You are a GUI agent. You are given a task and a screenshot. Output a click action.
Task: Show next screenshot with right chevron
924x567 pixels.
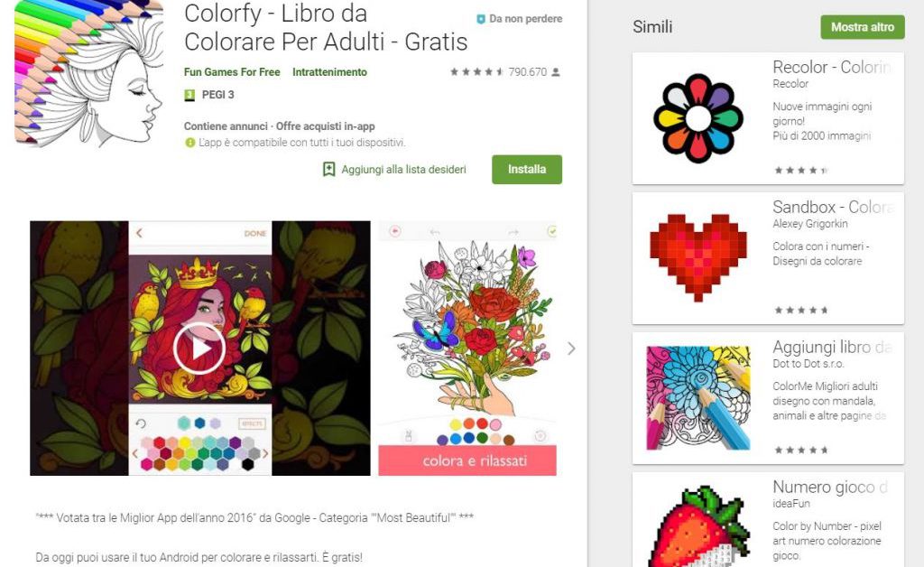coord(571,349)
